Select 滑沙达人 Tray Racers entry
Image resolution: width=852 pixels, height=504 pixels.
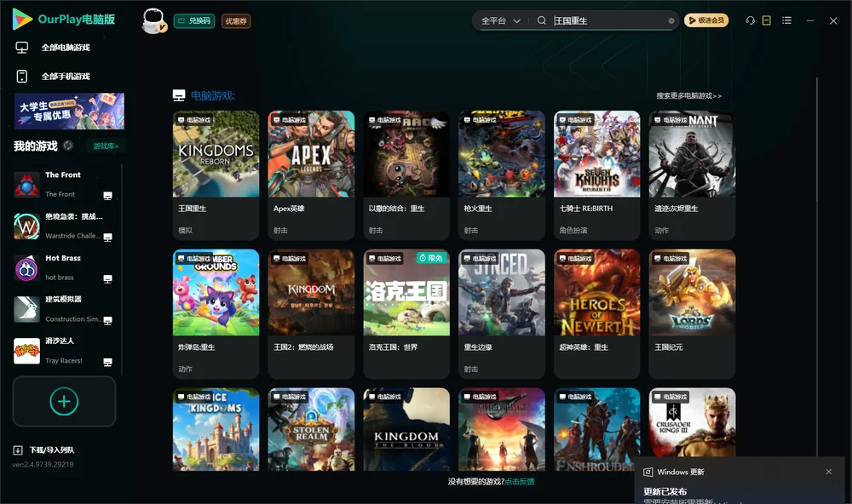pyautogui.click(x=64, y=351)
